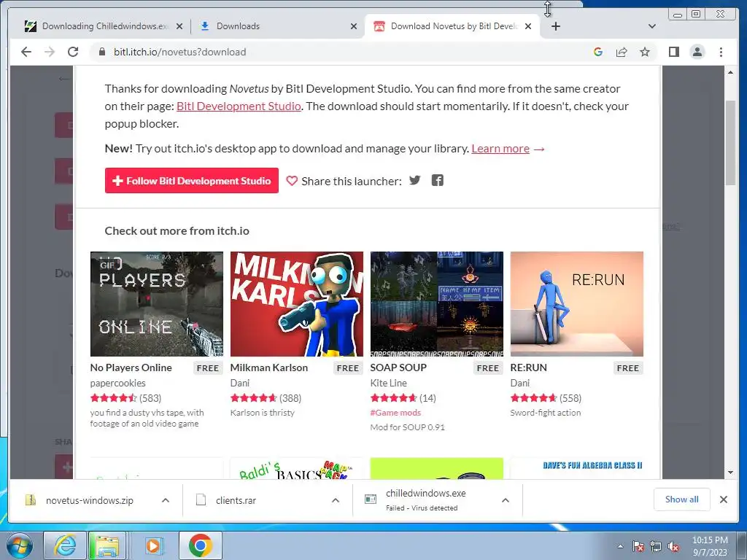
Task: Open the tab search dropdown chevron
Action: point(652,26)
